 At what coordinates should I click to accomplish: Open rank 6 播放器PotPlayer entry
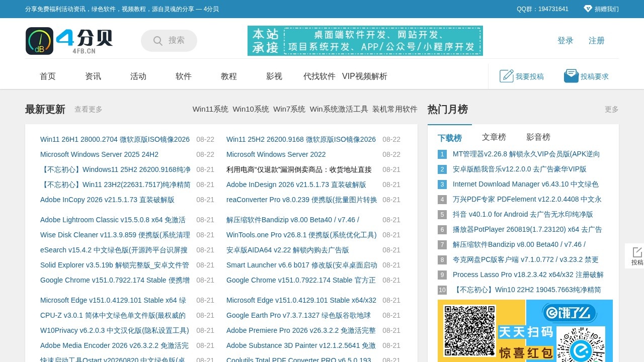[x=527, y=229]
